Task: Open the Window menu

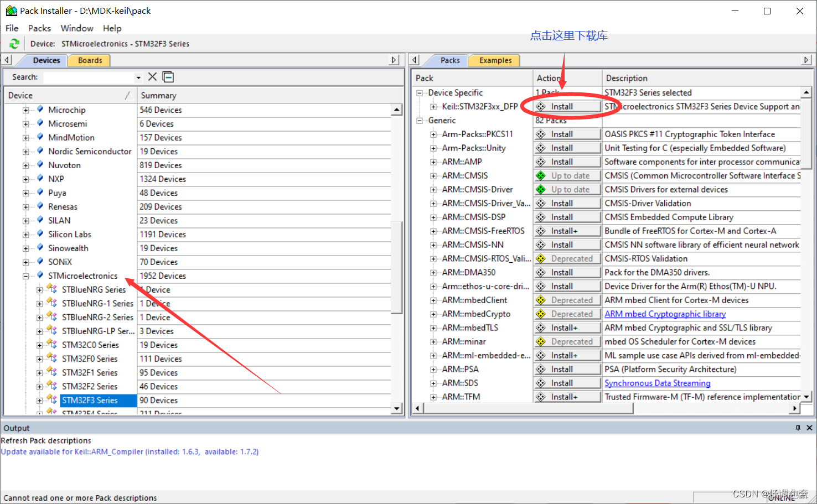Action: pos(77,28)
